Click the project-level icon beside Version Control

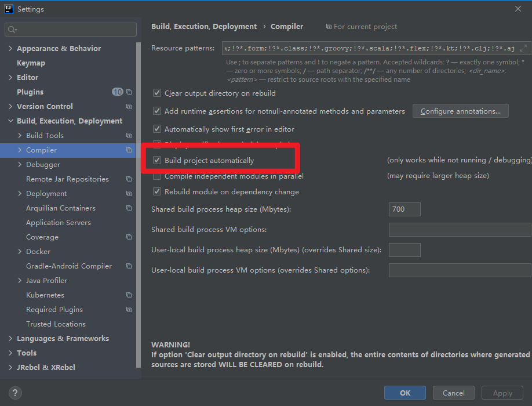129,107
